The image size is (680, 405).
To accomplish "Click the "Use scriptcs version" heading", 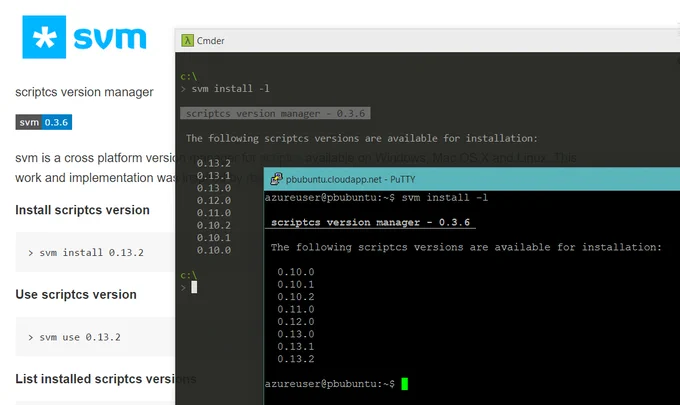I will tap(76, 294).
